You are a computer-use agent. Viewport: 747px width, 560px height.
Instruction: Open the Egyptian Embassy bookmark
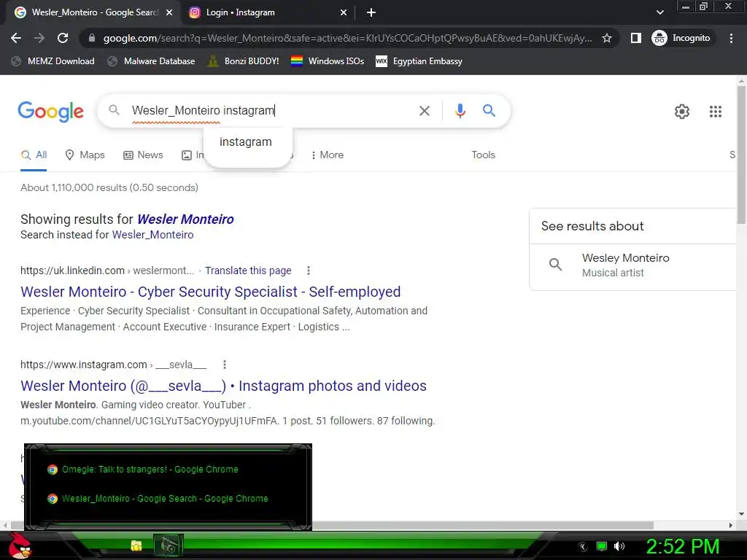tap(419, 61)
